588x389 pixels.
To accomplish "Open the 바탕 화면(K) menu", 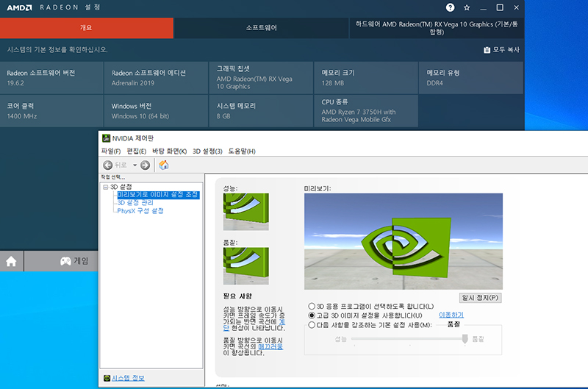I will (170, 151).
